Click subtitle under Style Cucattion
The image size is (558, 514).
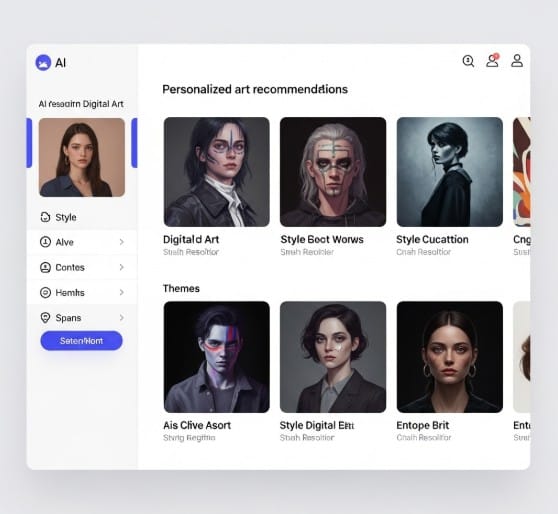423,252
